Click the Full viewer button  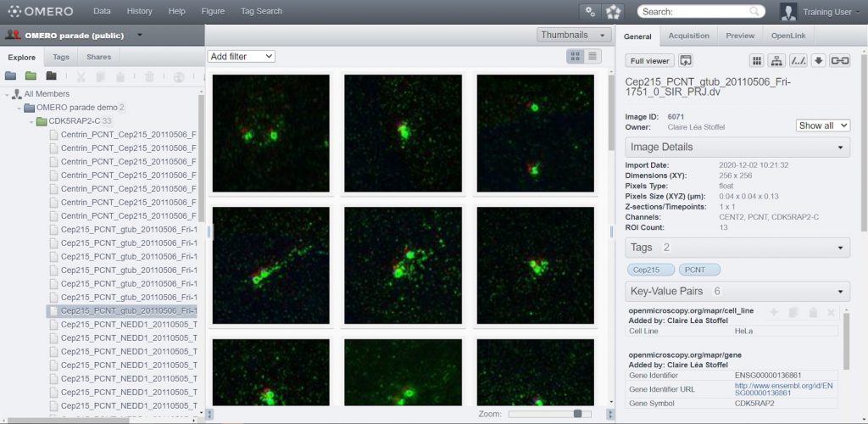[650, 60]
